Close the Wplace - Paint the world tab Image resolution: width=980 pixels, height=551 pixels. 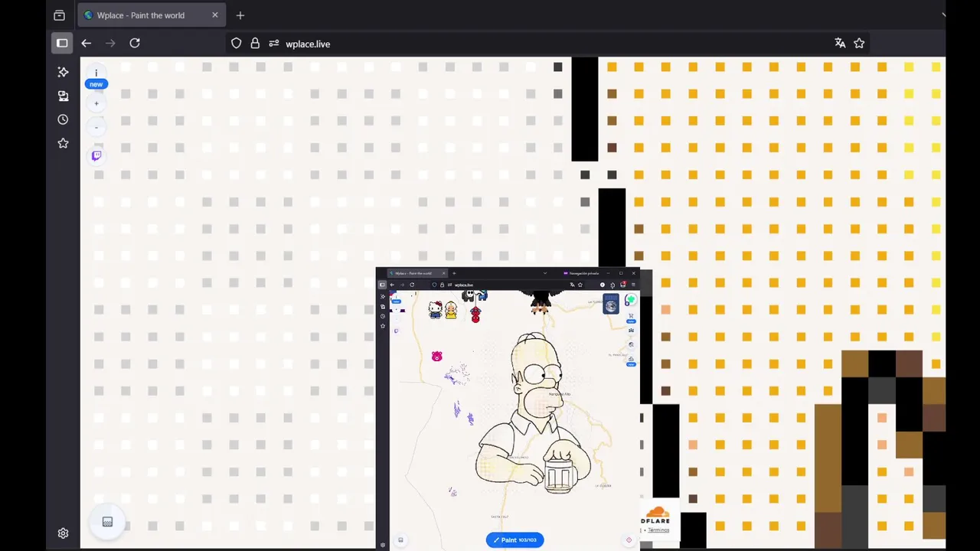215,15
